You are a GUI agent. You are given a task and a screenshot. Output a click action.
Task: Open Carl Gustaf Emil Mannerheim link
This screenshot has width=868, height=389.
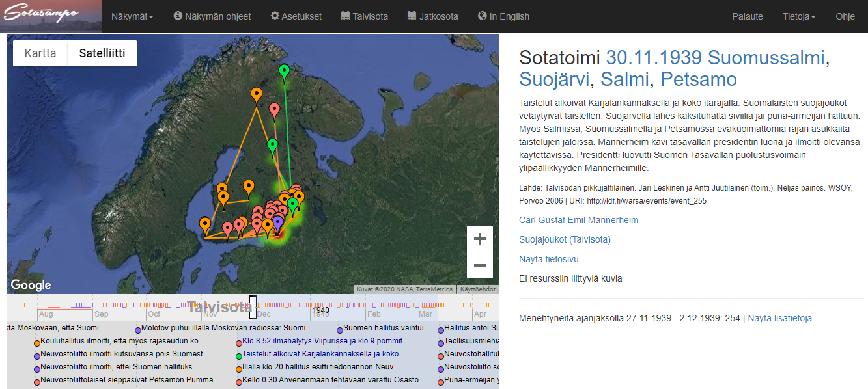coord(578,220)
